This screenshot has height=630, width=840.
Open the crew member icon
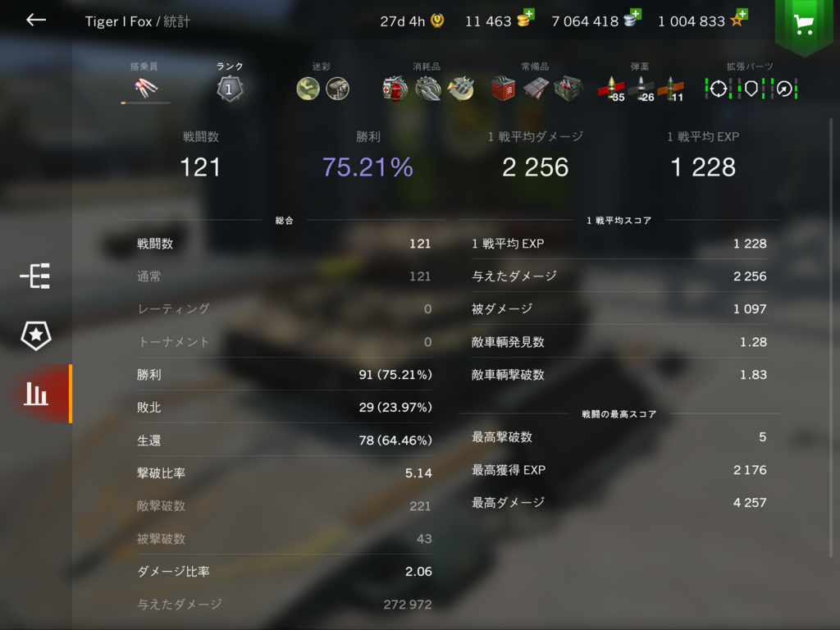(145, 88)
